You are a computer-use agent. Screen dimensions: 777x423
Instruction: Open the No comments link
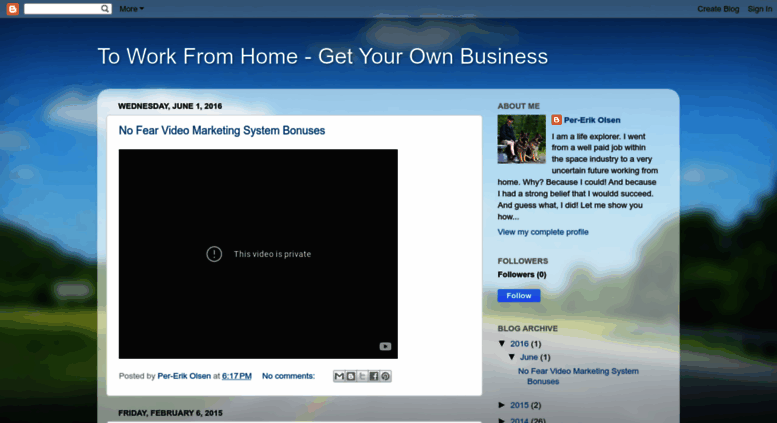click(288, 376)
